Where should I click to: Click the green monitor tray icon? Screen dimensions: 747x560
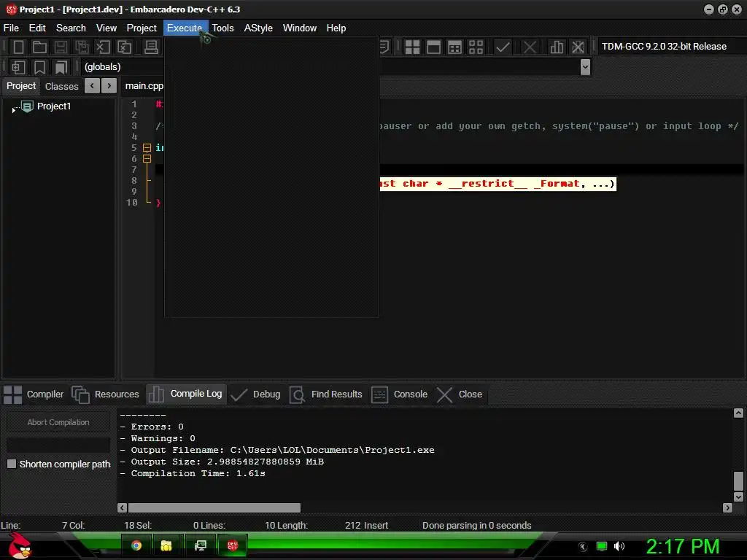click(602, 546)
